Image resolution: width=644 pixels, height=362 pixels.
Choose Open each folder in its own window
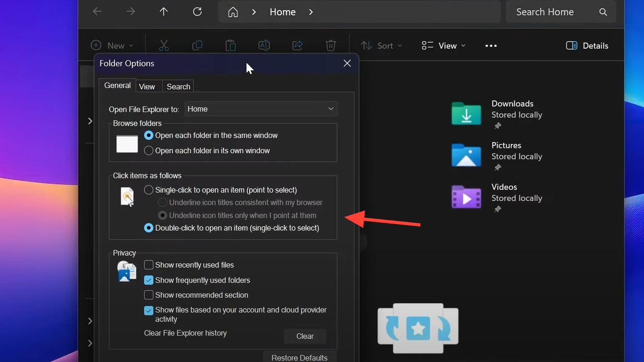point(149,150)
